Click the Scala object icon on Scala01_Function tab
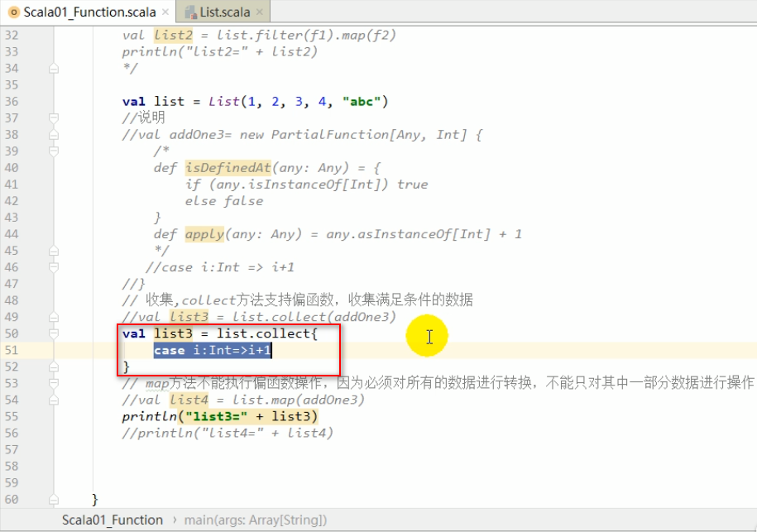757x532 pixels. click(15, 12)
